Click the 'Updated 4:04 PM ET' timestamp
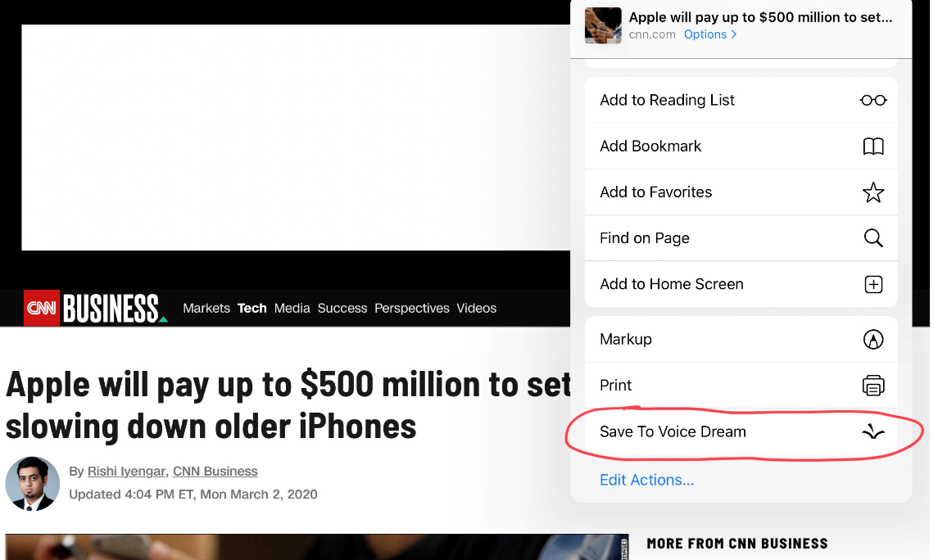Image resolution: width=938 pixels, height=560 pixels. (x=193, y=495)
